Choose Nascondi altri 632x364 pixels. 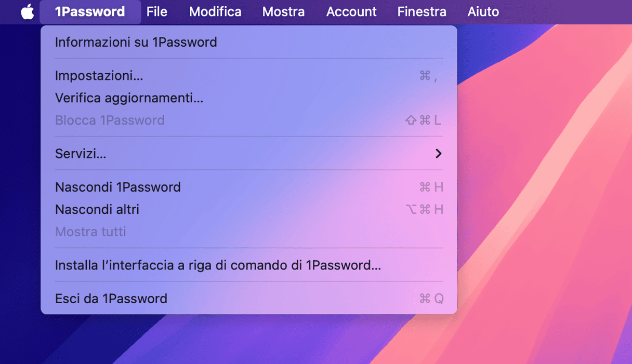pos(97,209)
